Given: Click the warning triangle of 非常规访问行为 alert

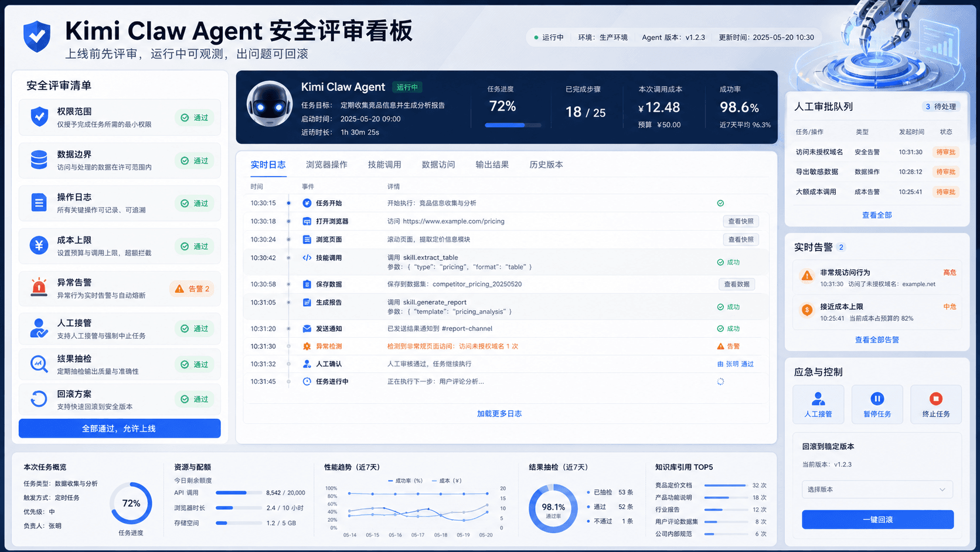Looking at the screenshot, I should coord(807,276).
